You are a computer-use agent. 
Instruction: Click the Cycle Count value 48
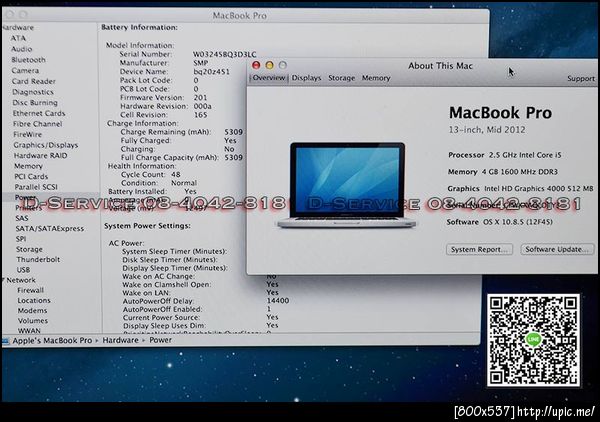pos(176,174)
